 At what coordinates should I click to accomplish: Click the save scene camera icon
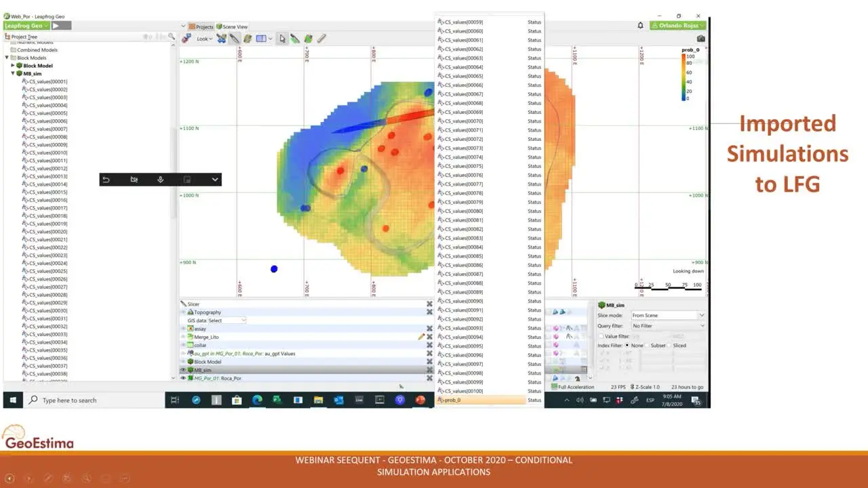coord(701,39)
